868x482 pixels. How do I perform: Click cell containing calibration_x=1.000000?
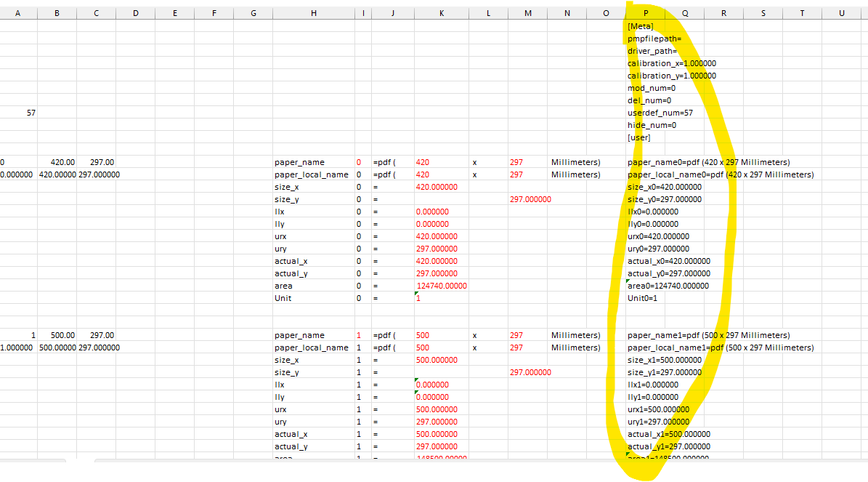click(x=671, y=63)
